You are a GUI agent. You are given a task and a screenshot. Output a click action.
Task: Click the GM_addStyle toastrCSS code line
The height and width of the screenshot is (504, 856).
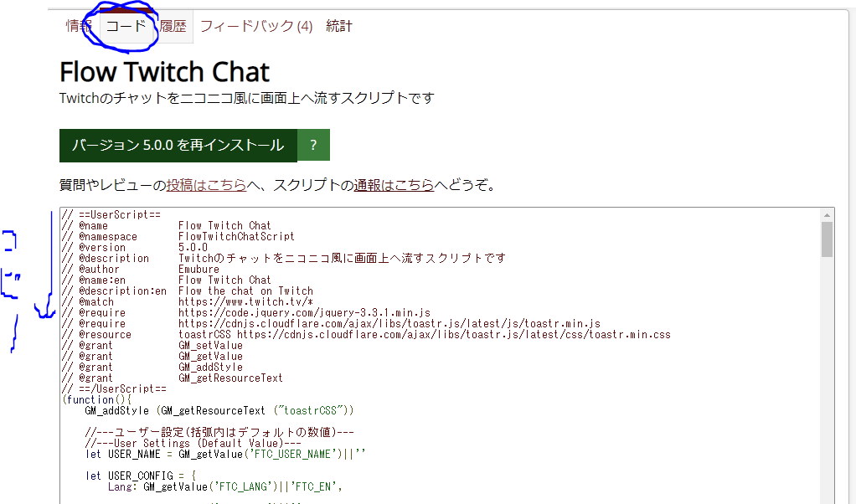[x=219, y=411]
